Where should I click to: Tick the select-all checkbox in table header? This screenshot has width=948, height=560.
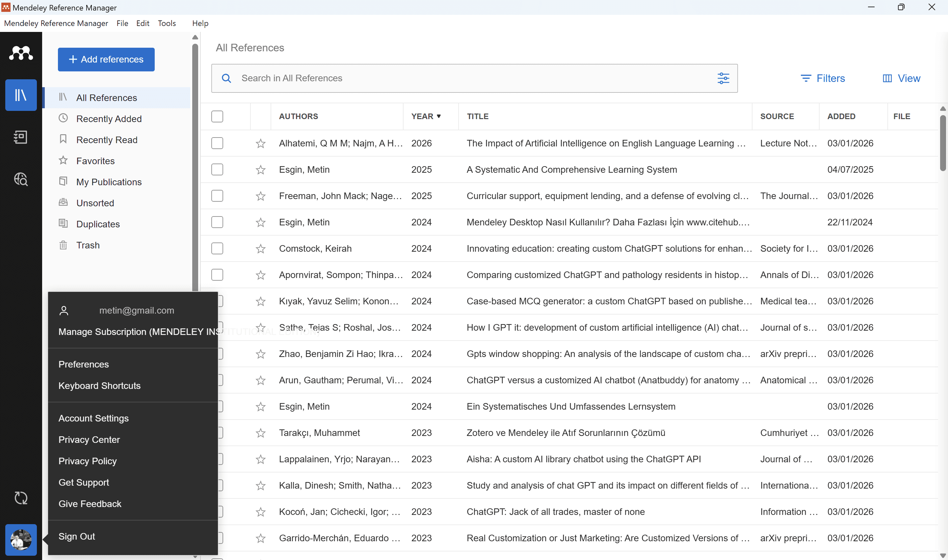[x=217, y=116]
